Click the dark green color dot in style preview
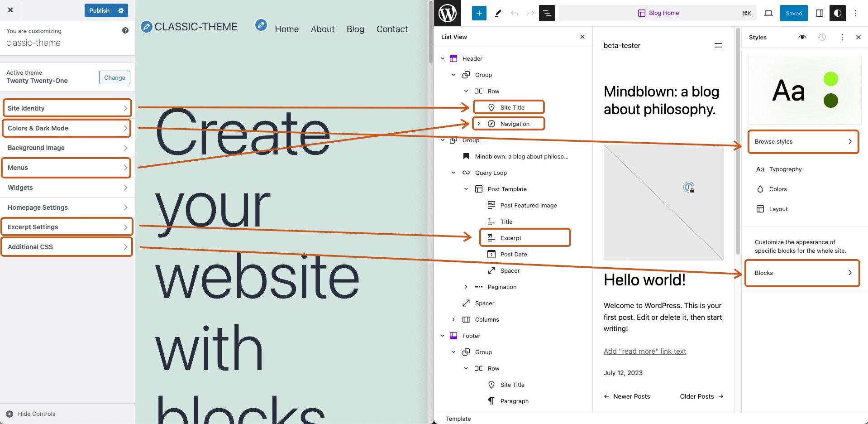This screenshot has width=868, height=424. click(x=830, y=101)
